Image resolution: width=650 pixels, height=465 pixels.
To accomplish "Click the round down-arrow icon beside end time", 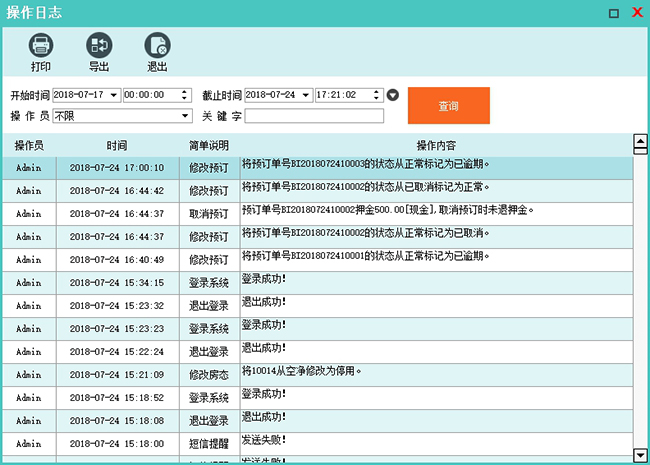I will click(393, 95).
